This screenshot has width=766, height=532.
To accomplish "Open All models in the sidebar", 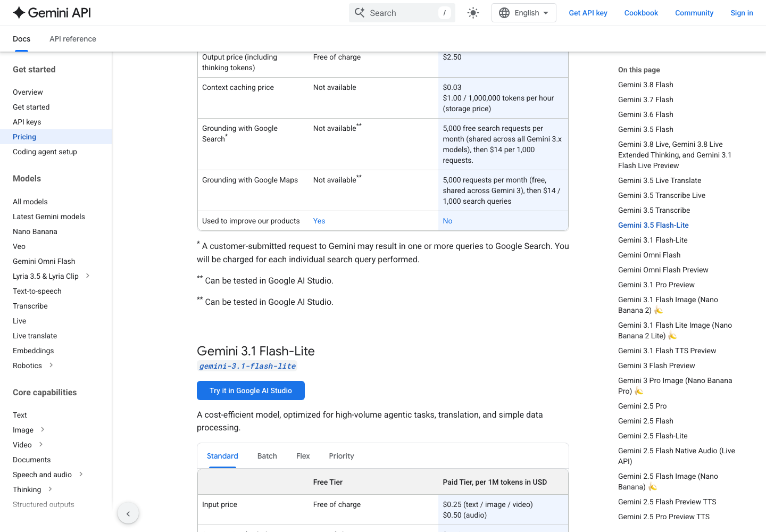I will (x=30, y=202).
